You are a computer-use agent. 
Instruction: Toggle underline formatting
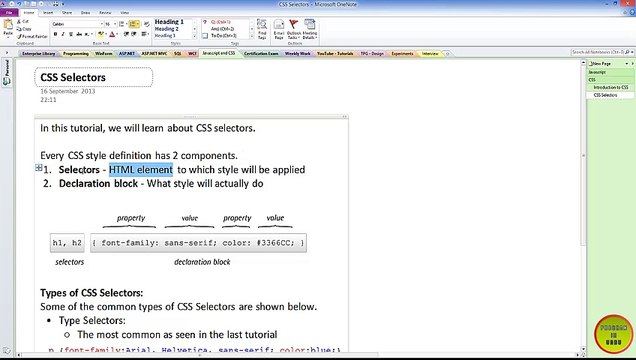(71, 34)
